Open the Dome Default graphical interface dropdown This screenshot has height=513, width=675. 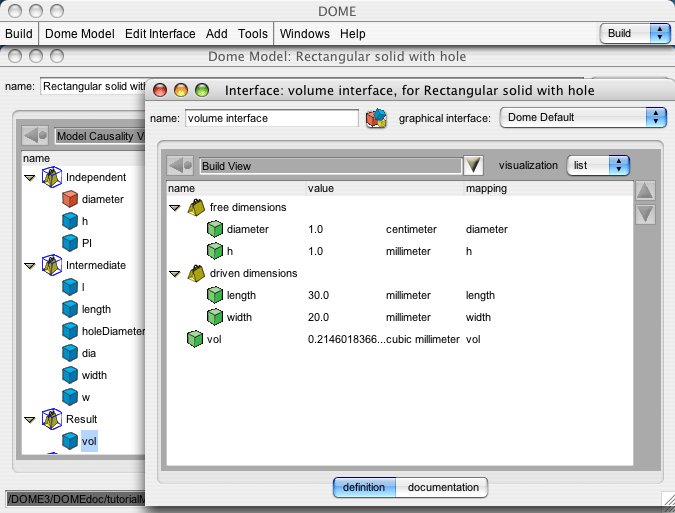coord(582,117)
